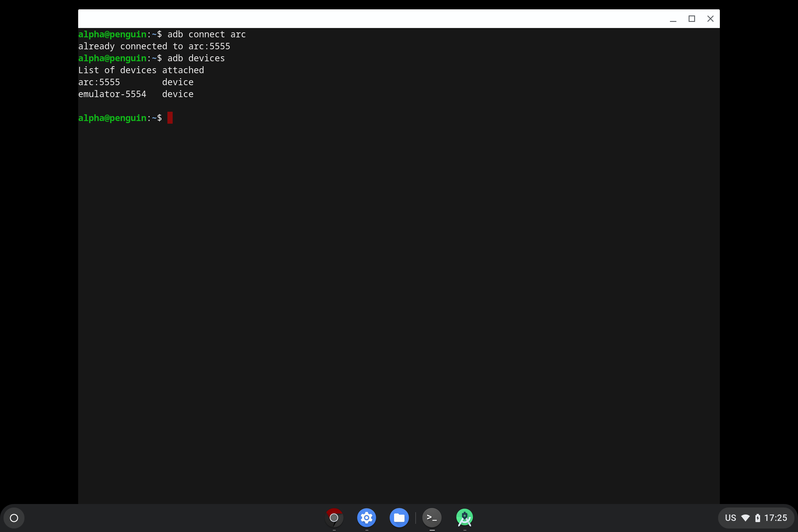Close the terminal window
Viewport: 798px width, 532px height.
(x=710, y=19)
